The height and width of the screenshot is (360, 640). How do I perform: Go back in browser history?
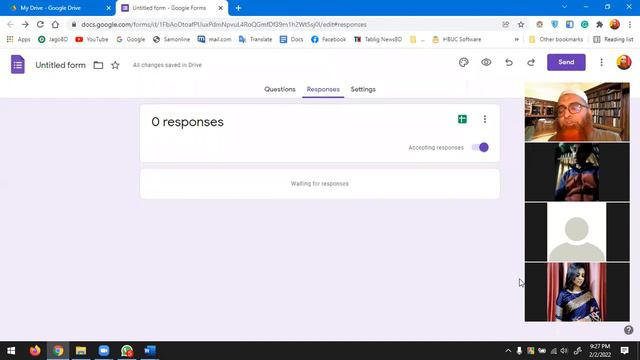pos(10,24)
